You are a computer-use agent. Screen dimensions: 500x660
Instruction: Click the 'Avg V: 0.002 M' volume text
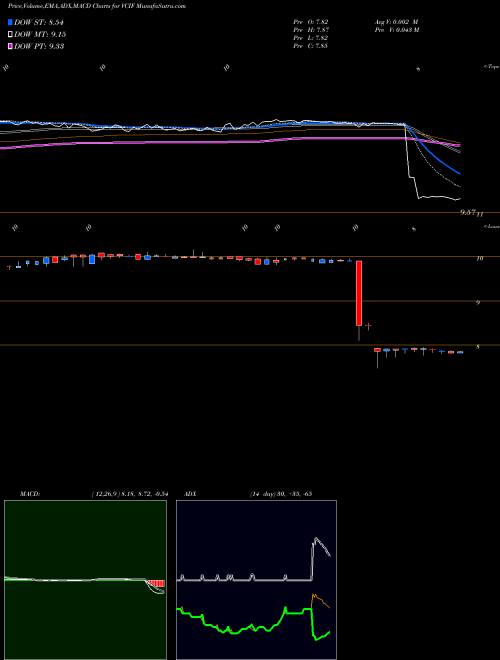pyautogui.click(x=396, y=22)
